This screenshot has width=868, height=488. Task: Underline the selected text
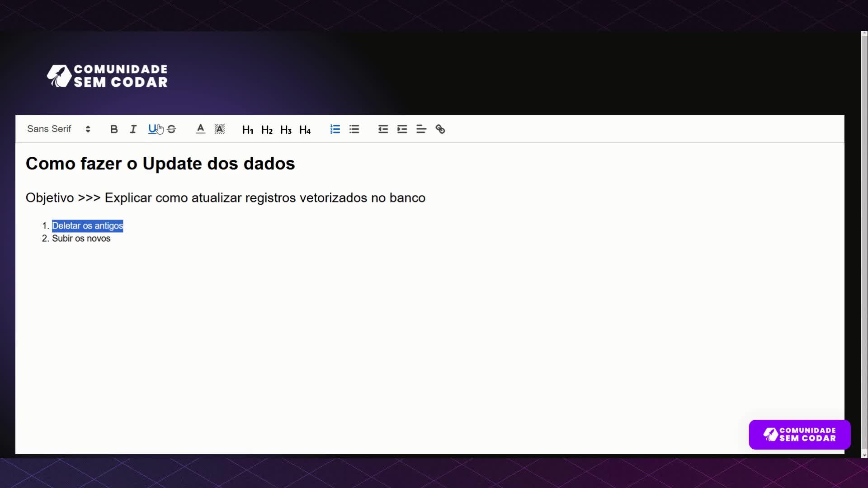point(152,129)
